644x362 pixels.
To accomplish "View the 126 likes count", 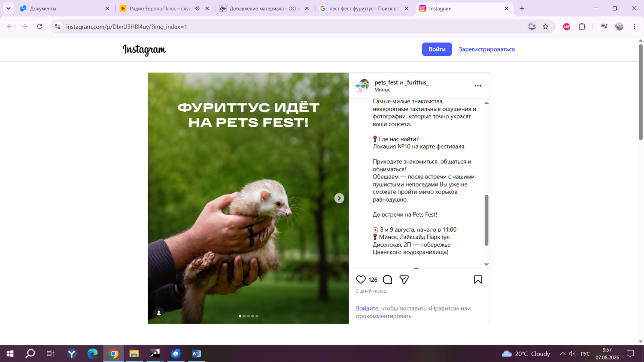I will tap(373, 280).
